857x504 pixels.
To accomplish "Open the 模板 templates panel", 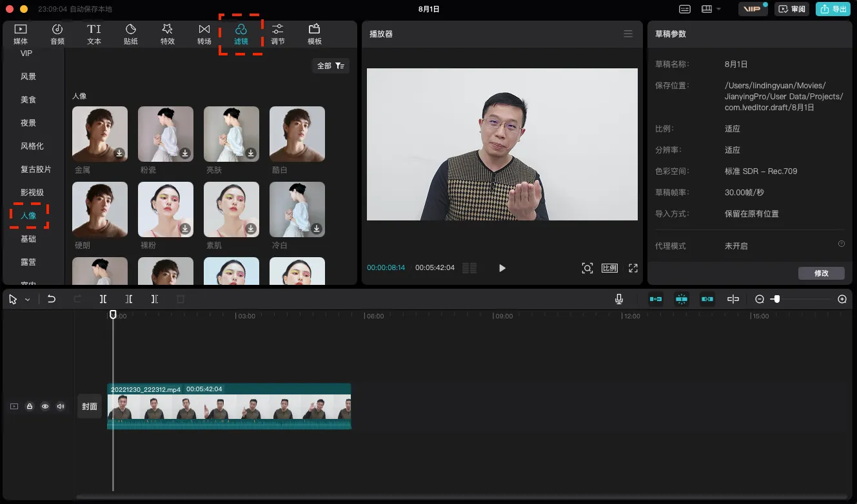I will pyautogui.click(x=315, y=34).
